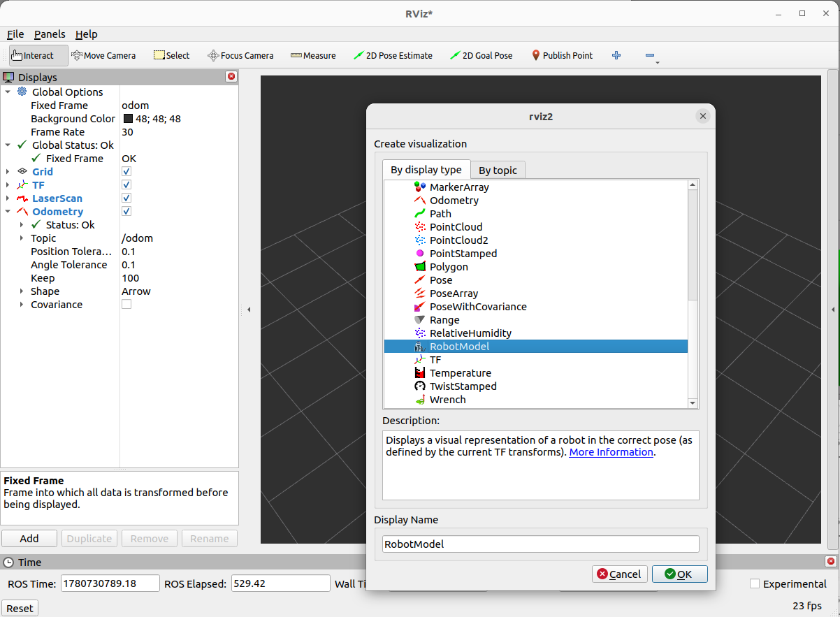Choose the PointCloud2 display type
This screenshot has height=617, width=840.
coord(458,240)
